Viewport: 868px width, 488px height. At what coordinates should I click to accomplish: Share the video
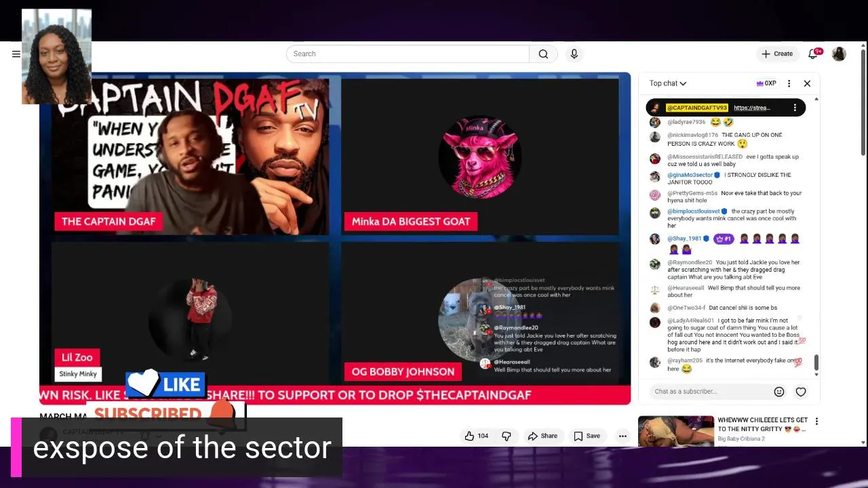pos(542,436)
